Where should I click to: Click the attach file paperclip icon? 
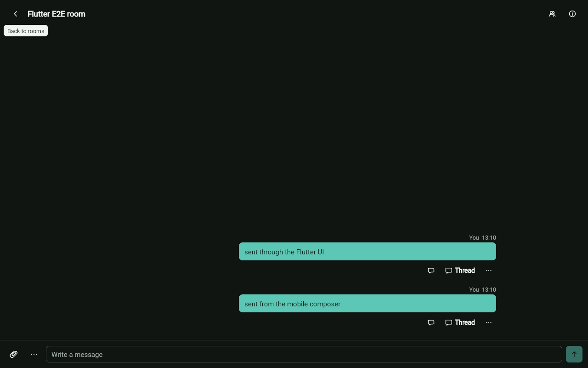[x=14, y=354]
